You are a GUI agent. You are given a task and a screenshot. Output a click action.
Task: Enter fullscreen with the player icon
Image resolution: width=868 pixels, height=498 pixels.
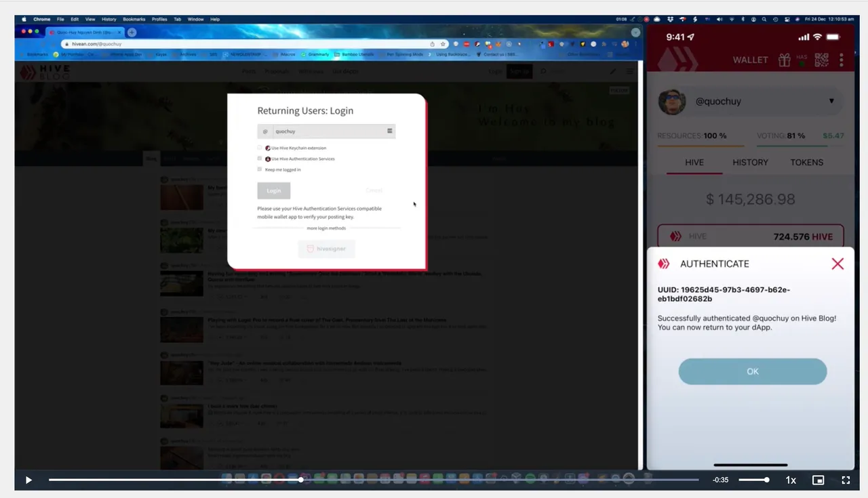coord(846,480)
